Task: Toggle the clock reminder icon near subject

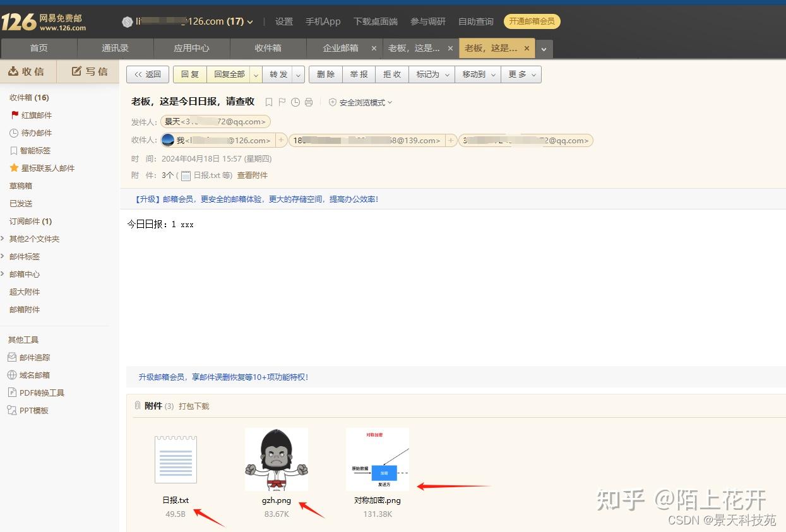Action: pyautogui.click(x=295, y=102)
